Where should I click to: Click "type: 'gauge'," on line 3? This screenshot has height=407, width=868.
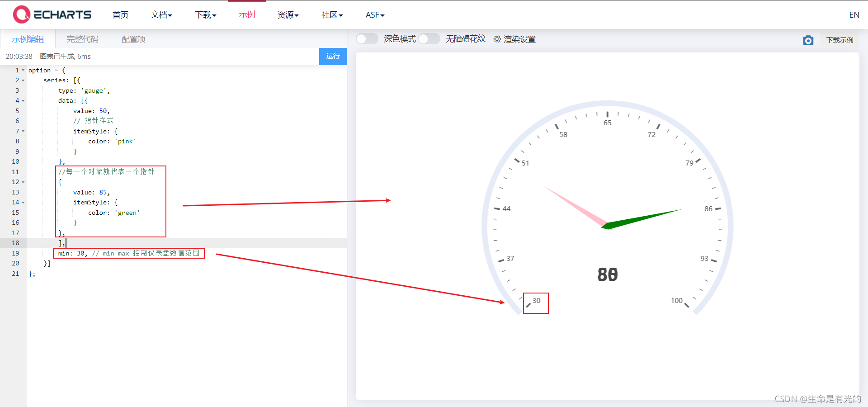(x=84, y=91)
